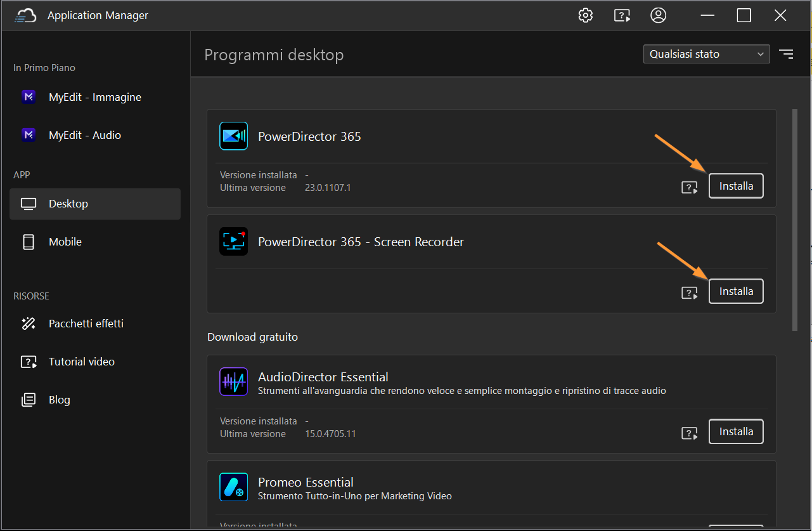
Task: Click the Screen Recorder app icon
Action: tap(233, 241)
